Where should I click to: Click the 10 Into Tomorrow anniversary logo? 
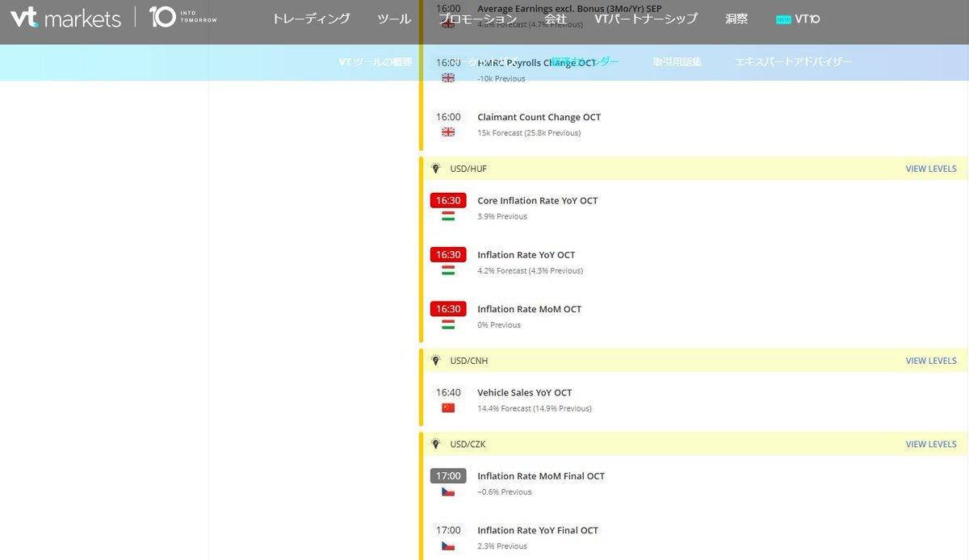pos(183,18)
